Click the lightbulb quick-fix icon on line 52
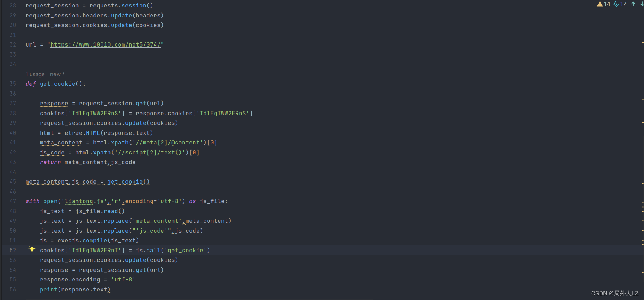Viewport: 644px width, 300px height. point(32,249)
